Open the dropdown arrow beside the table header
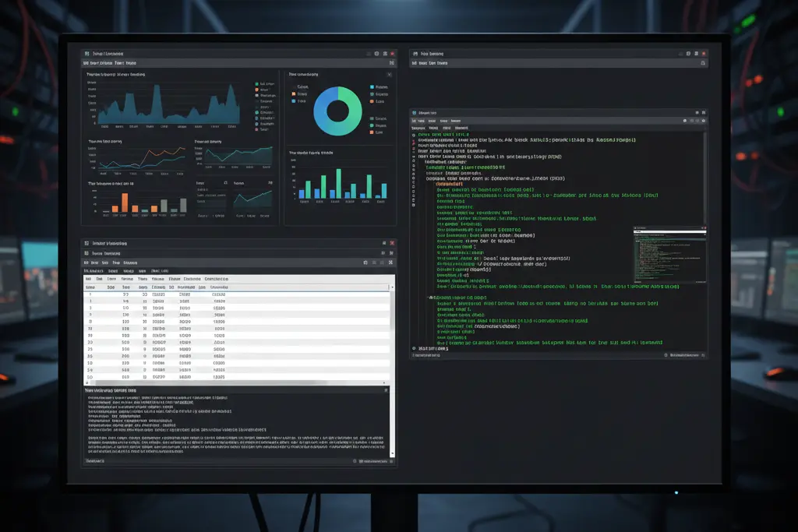 coord(392,287)
